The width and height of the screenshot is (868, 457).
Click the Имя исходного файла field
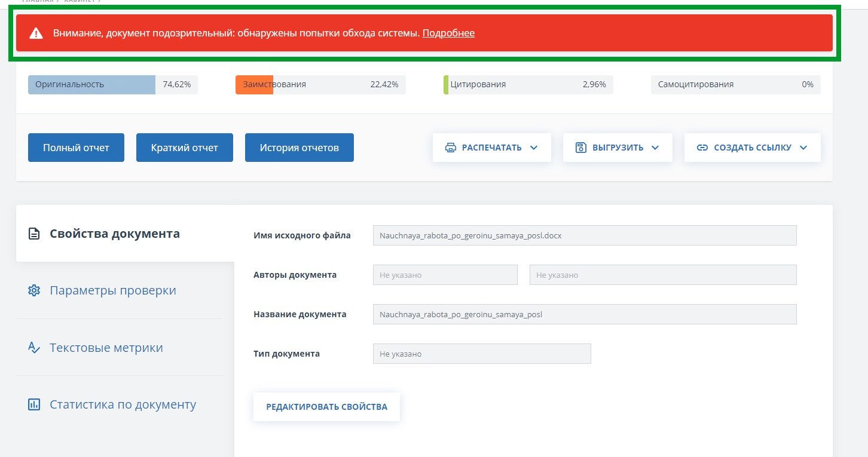(584, 235)
